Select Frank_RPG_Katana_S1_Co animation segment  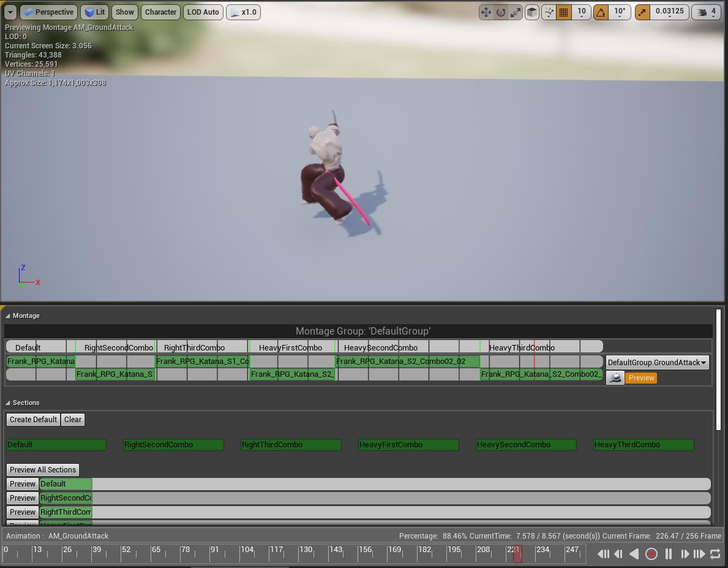click(x=202, y=361)
